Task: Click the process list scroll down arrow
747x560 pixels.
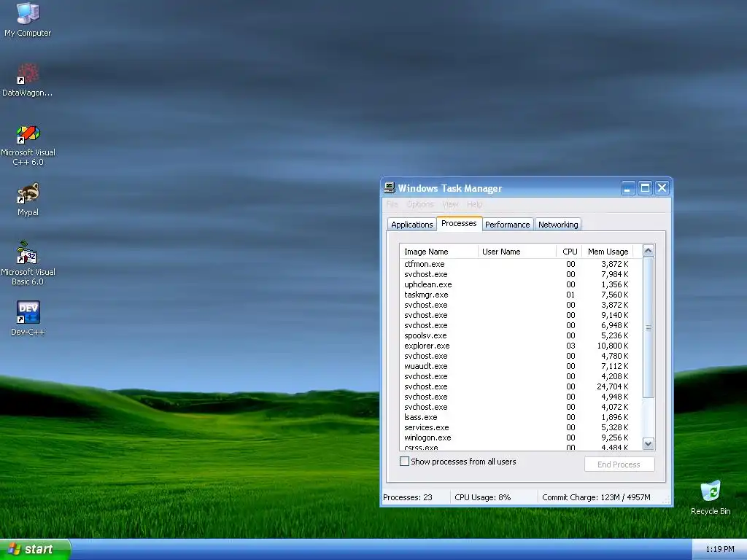Action: click(x=648, y=444)
